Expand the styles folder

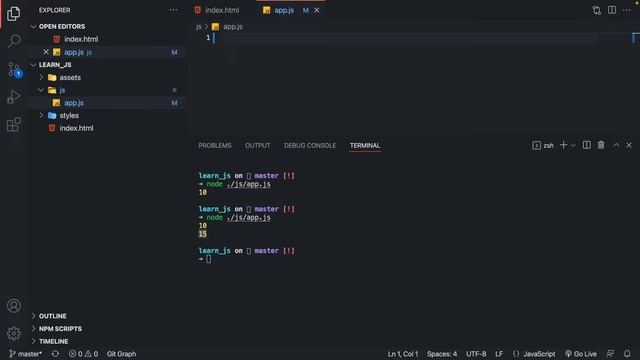[x=69, y=116]
